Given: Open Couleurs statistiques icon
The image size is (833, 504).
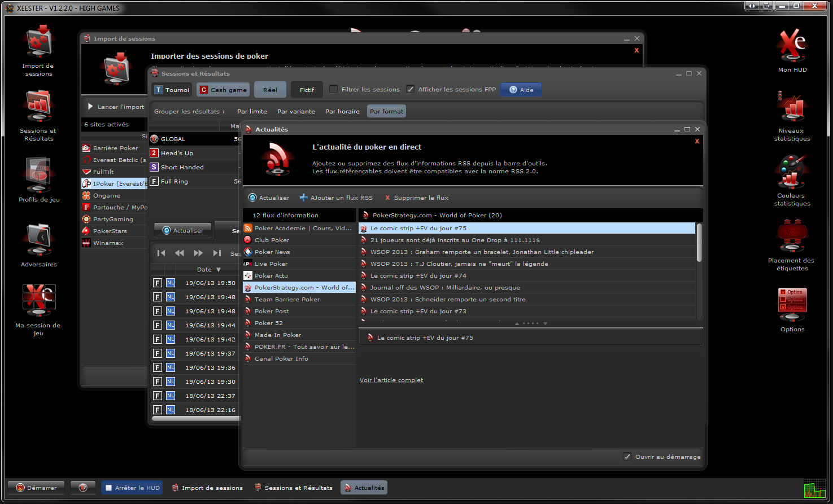Looking at the screenshot, I should tap(792, 180).
